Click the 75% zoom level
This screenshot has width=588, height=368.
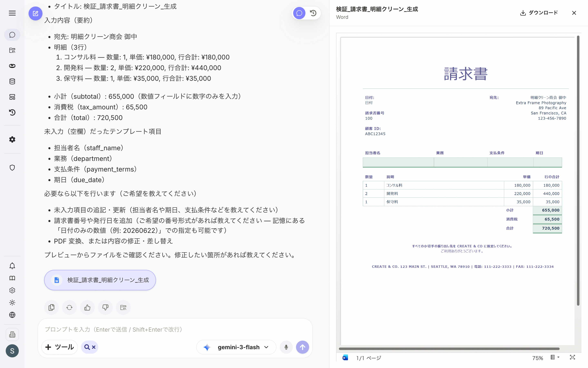click(537, 358)
